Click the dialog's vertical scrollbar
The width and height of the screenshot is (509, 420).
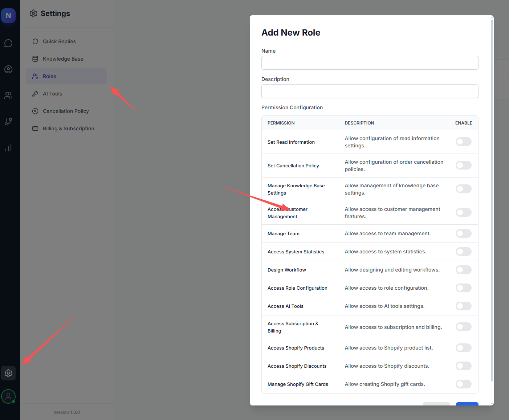pyautogui.click(x=492, y=200)
